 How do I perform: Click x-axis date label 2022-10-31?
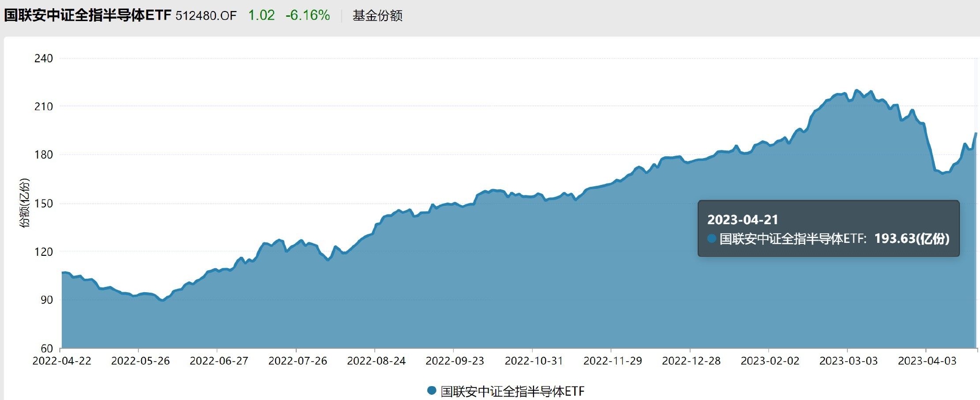pyautogui.click(x=534, y=361)
